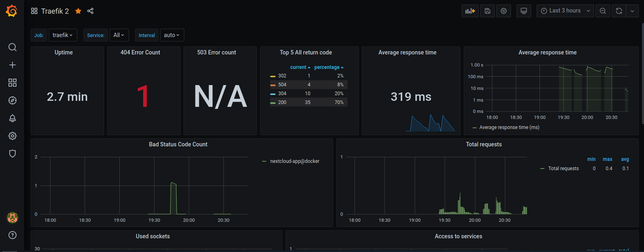This screenshot has height=252, width=644.
Task: Click the 304 legend color swatch
Action: coord(273,94)
